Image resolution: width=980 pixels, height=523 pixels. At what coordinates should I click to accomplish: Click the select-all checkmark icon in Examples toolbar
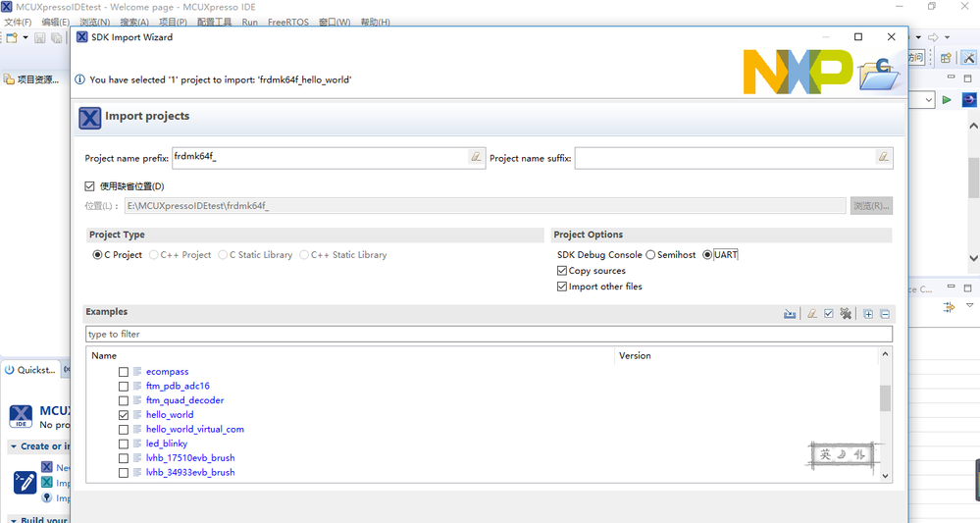coord(829,314)
